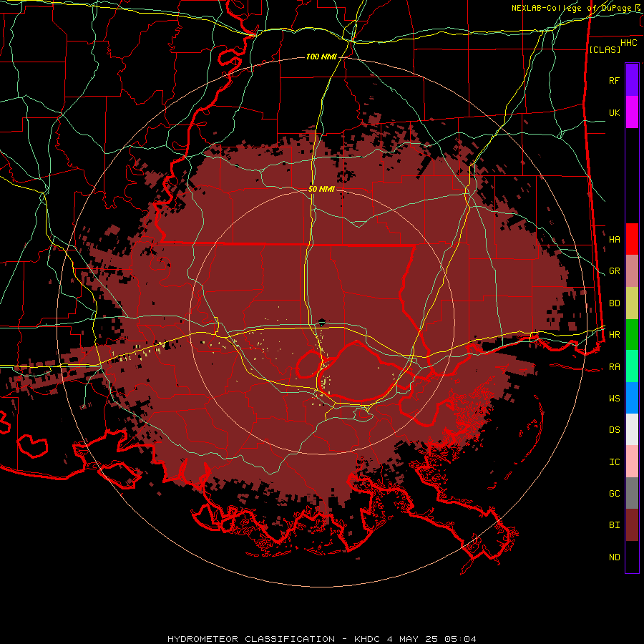Click the "DS" legend label
This screenshot has width=644, height=644.
[614, 430]
